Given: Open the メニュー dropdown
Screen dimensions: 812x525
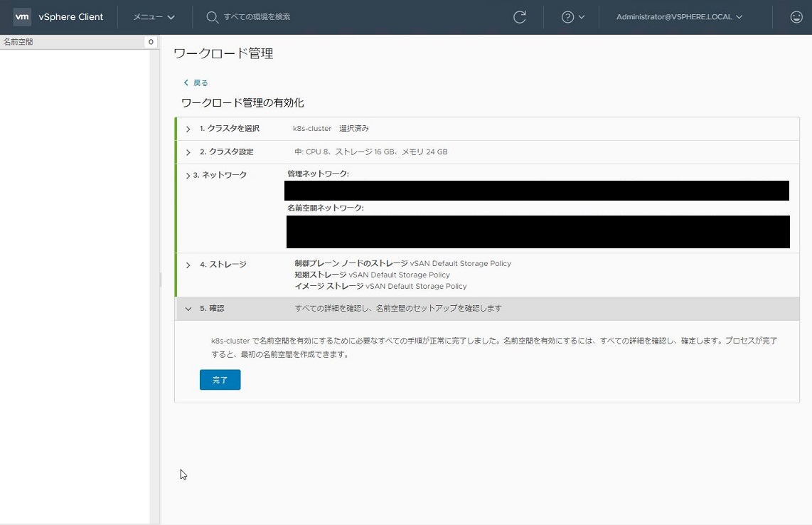Looking at the screenshot, I should coord(154,16).
